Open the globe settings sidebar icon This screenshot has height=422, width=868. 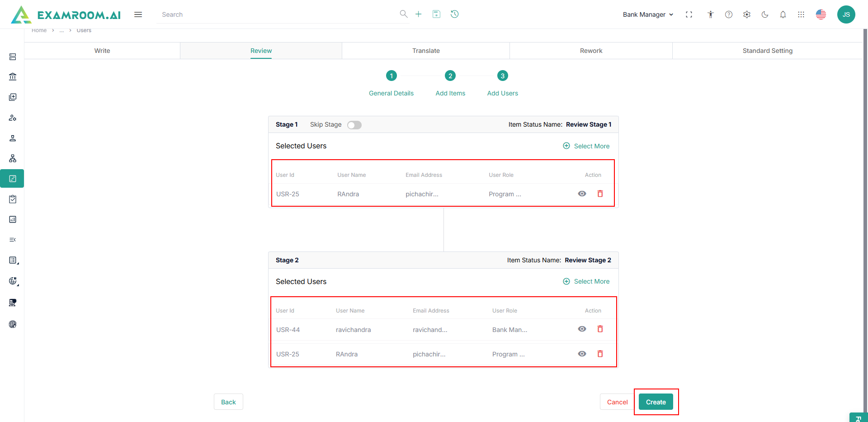(x=13, y=281)
